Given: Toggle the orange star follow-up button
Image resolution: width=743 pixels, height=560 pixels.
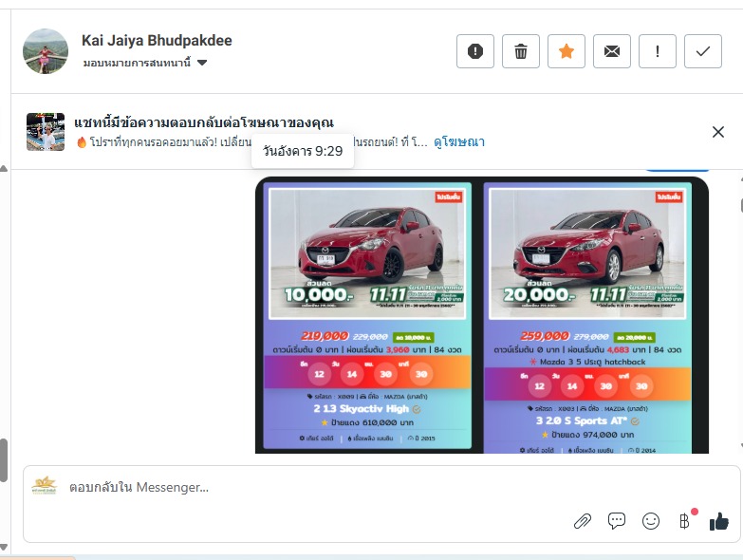Looking at the screenshot, I should click(x=567, y=51).
